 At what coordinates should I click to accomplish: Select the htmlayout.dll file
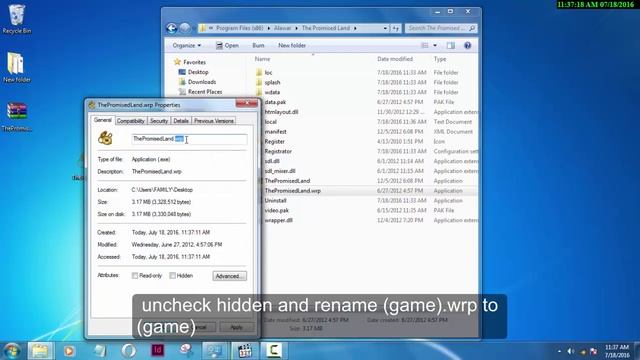(x=281, y=112)
